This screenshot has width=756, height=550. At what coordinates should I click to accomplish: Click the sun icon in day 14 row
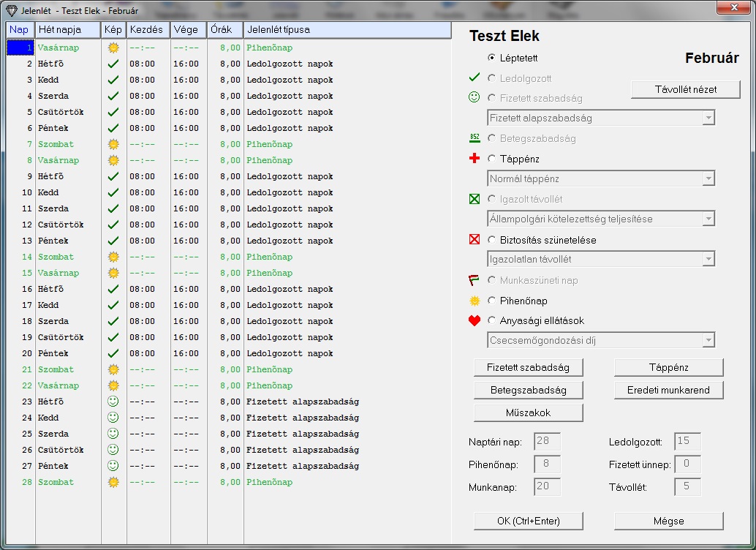click(113, 257)
